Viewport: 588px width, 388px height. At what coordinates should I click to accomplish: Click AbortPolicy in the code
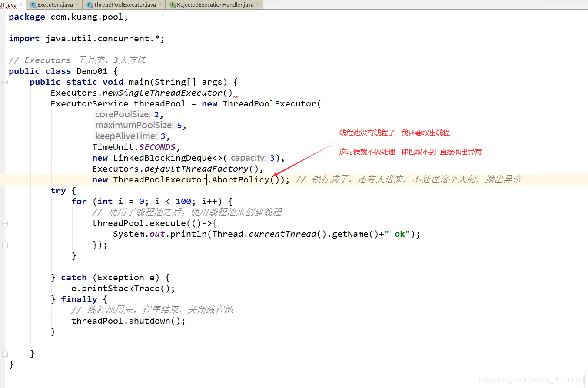[x=240, y=180]
